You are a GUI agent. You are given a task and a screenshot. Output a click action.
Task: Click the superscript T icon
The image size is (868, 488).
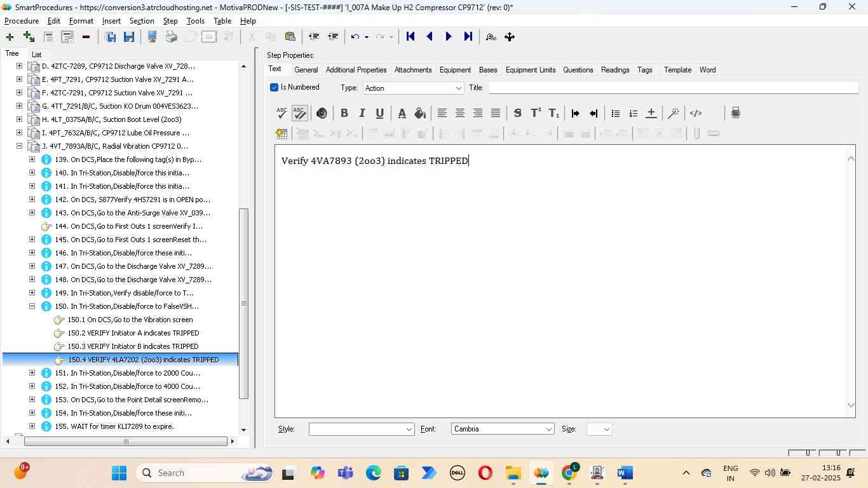pos(536,113)
